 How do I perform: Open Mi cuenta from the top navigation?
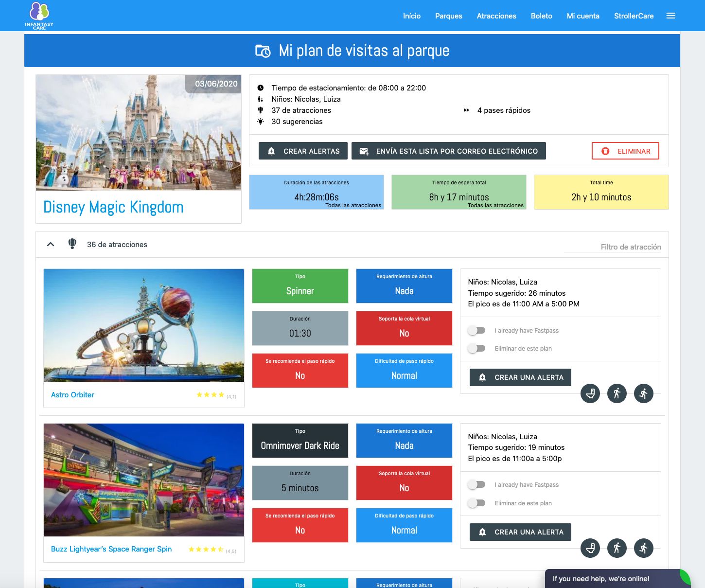click(583, 16)
